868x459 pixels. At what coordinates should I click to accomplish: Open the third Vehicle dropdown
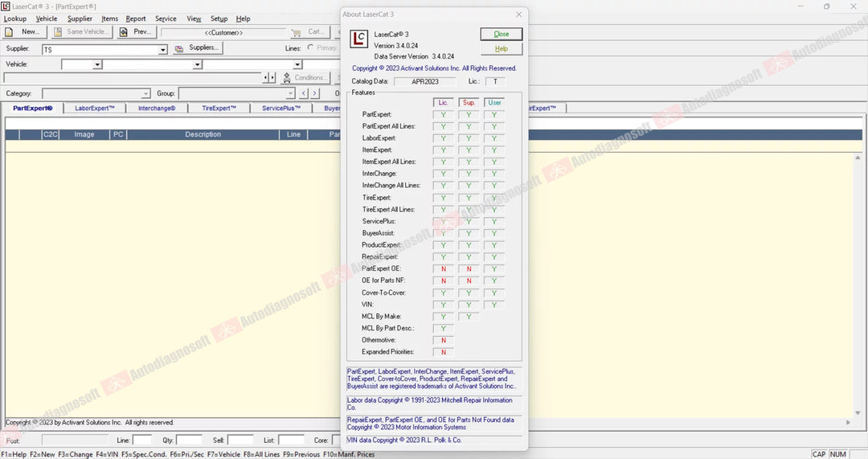[297, 65]
